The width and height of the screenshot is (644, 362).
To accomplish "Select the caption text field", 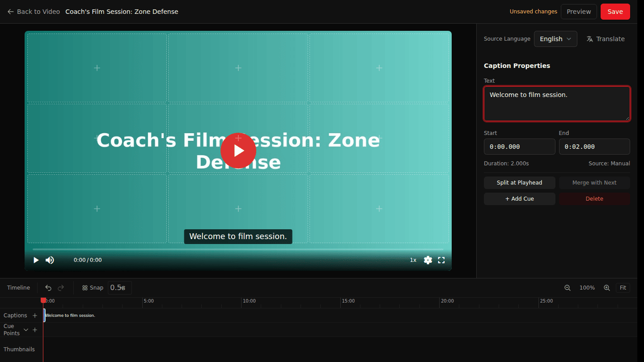I will tap(557, 104).
